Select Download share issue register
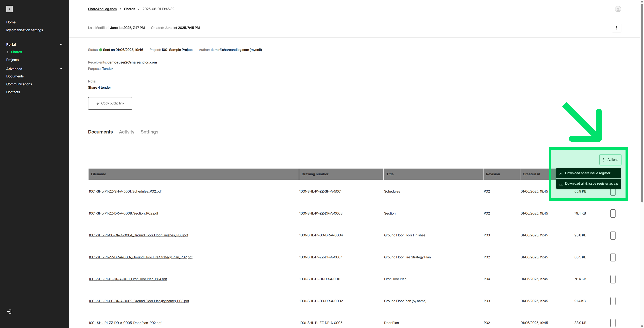This screenshot has width=644, height=328. pyautogui.click(x=588, y=173)
